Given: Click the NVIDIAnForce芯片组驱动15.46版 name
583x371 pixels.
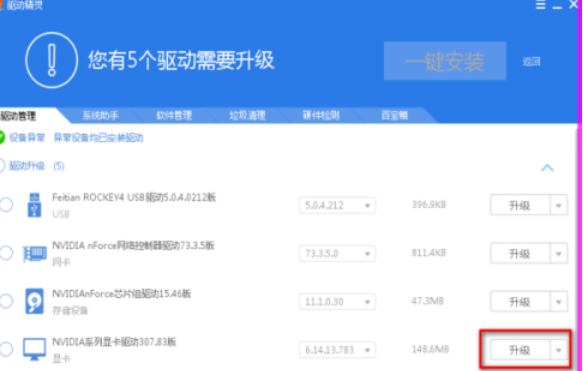Looking at the screenshot, I should tap(122, 294).
